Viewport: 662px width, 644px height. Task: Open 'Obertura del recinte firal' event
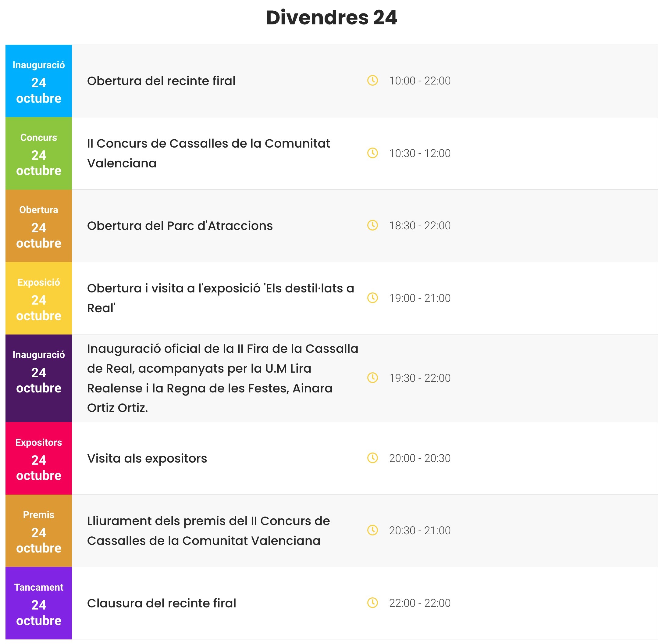pyautogui.click(x=161, y=81)
